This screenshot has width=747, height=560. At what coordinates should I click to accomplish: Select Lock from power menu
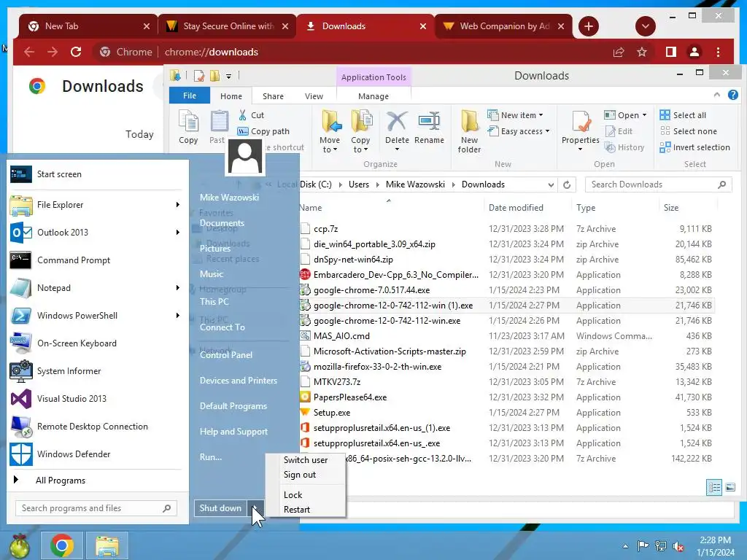293,495
